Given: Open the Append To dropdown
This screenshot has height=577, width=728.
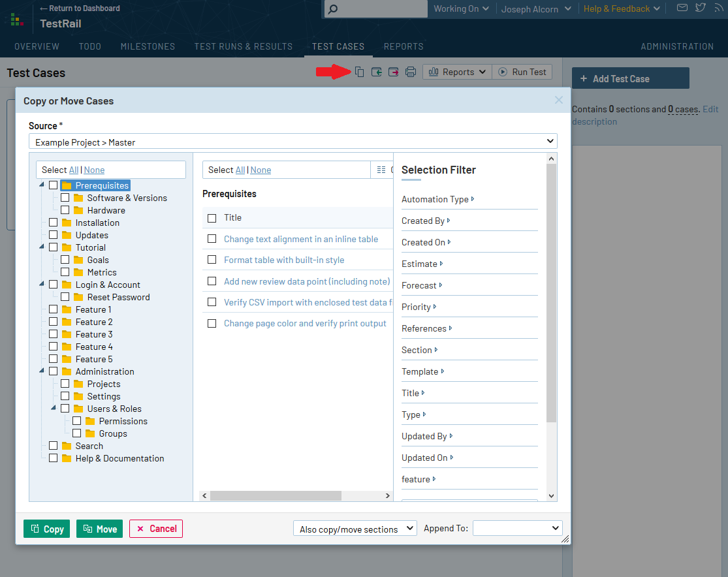Looking at the screenshot, I should (518, 528).
